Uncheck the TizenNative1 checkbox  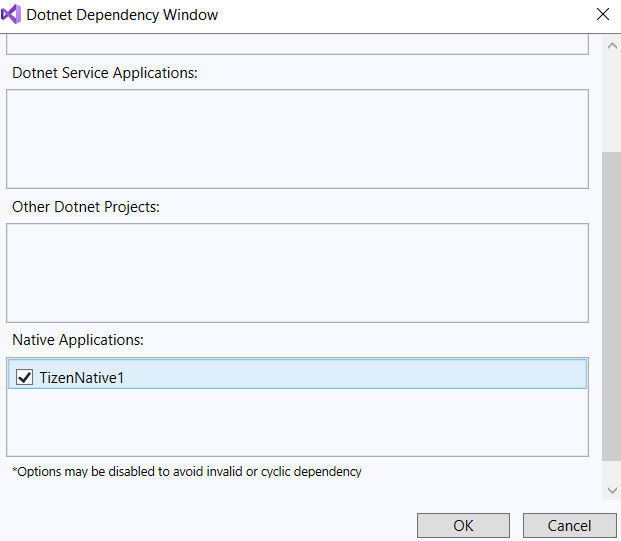point(25,377)
